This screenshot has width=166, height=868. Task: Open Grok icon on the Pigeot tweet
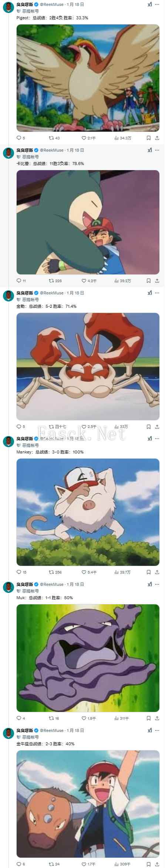point(149,5)
